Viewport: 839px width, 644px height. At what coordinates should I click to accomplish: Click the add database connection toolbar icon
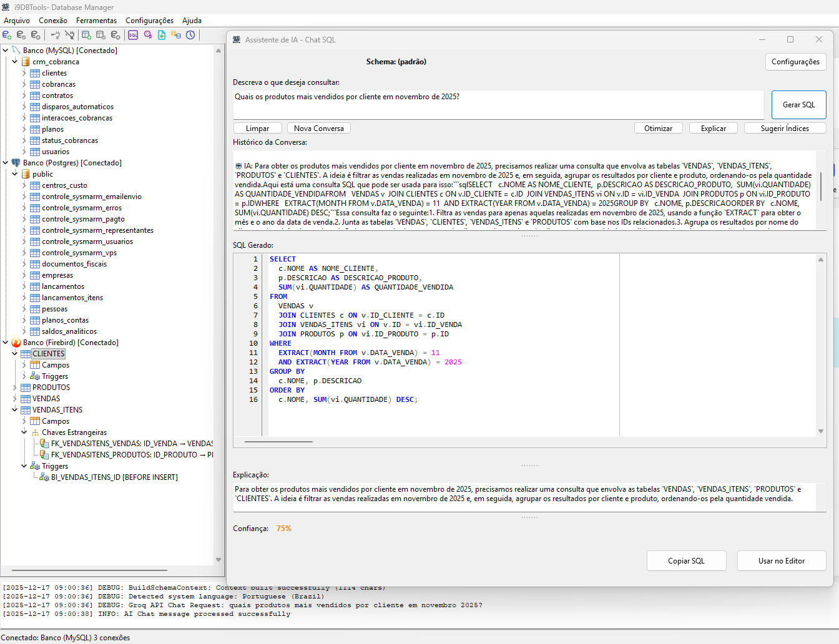7,35
